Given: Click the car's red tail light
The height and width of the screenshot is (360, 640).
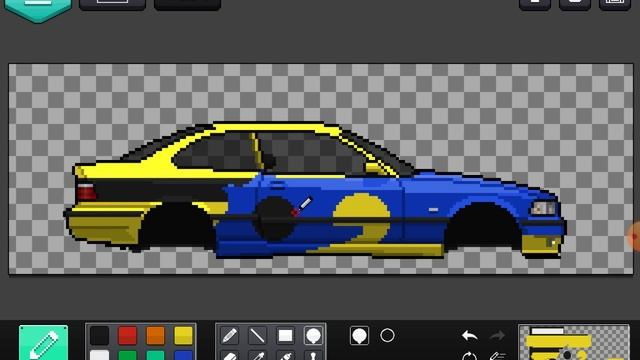Looking at the screenshot, I should 86,191.
